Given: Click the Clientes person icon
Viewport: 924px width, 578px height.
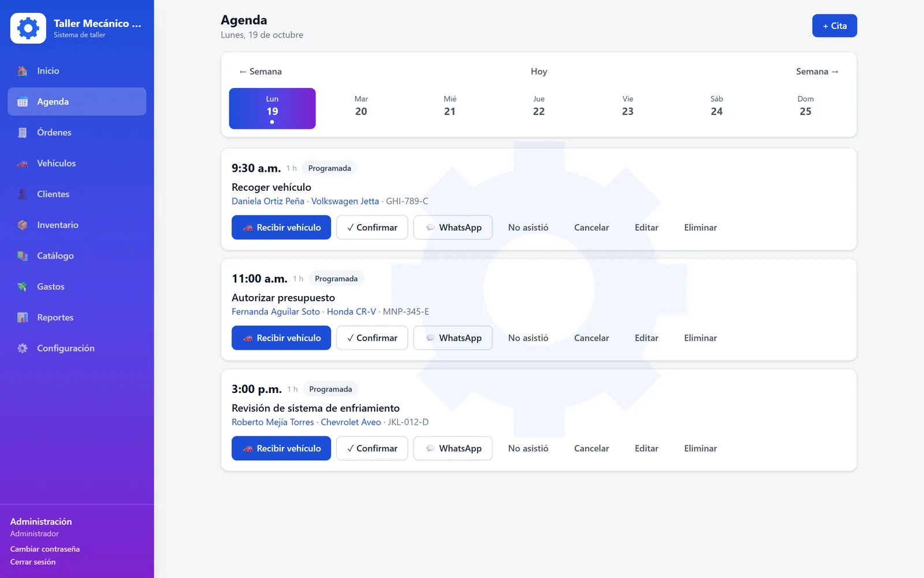Looking at the screenshot, I should pos(23,194).
